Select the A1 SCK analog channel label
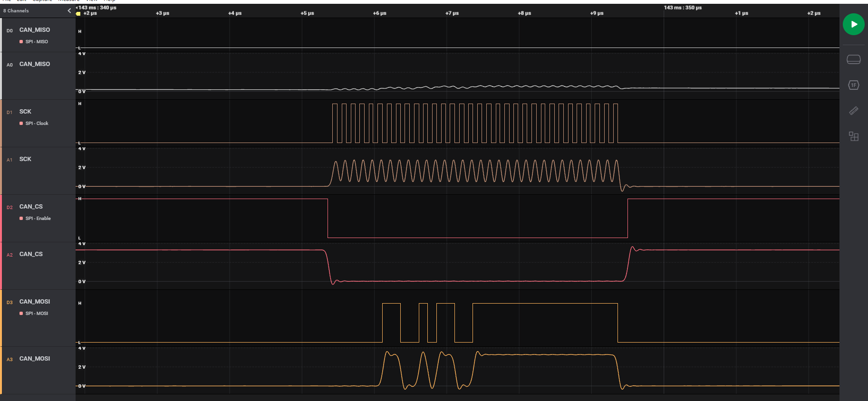This screenshot has width=868, height=401. [x=25, y=159]
